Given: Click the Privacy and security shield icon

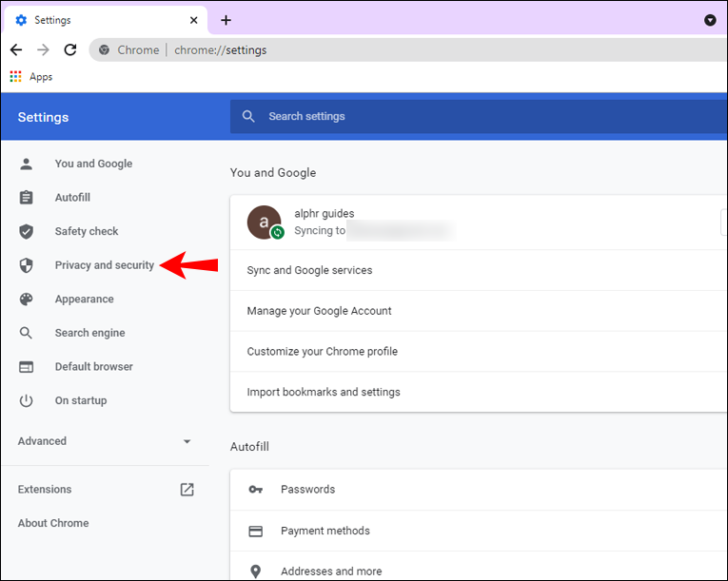Looking at the screenshot, I should 26,265.
